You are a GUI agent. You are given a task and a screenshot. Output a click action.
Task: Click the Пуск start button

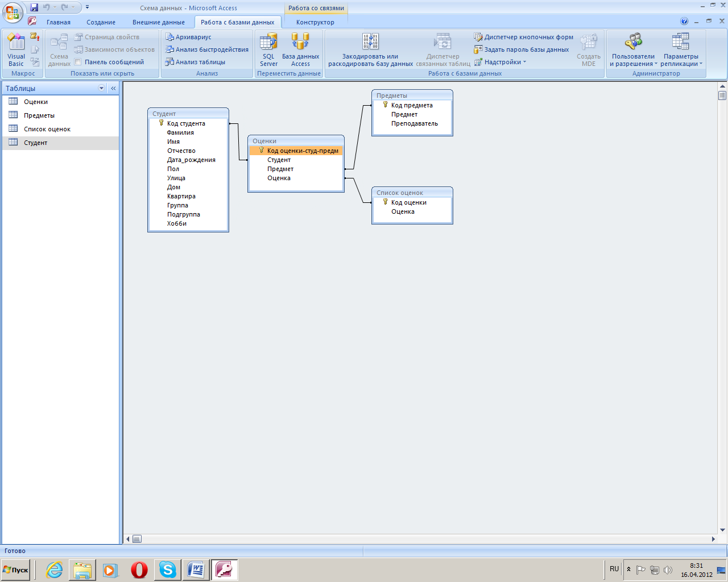pos(16,569)
